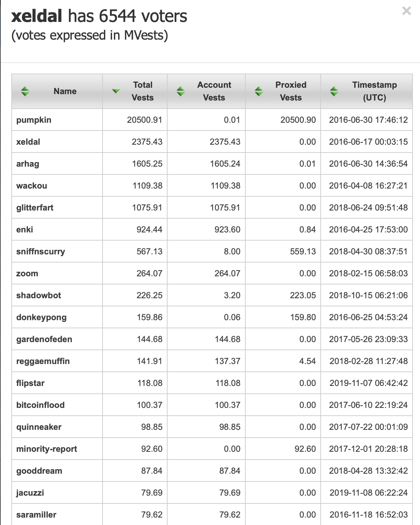Select total vests value 924.44
Viewport: 420px width, 525px height.
click(x=149, y=230)
